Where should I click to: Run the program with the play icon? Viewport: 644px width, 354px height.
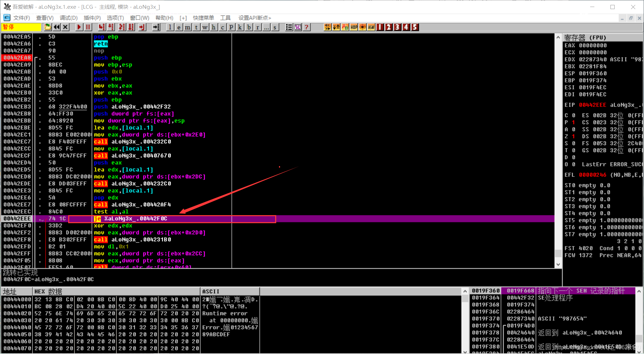click(79, 27)
